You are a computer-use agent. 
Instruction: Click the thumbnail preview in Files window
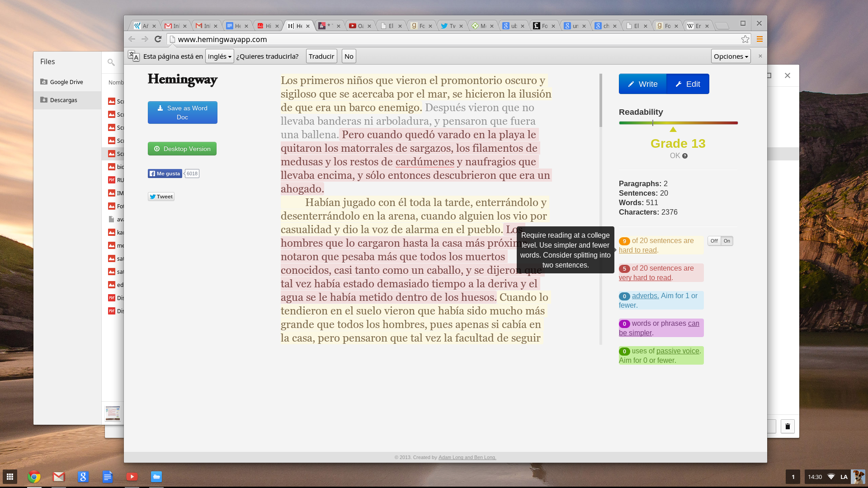113,413
